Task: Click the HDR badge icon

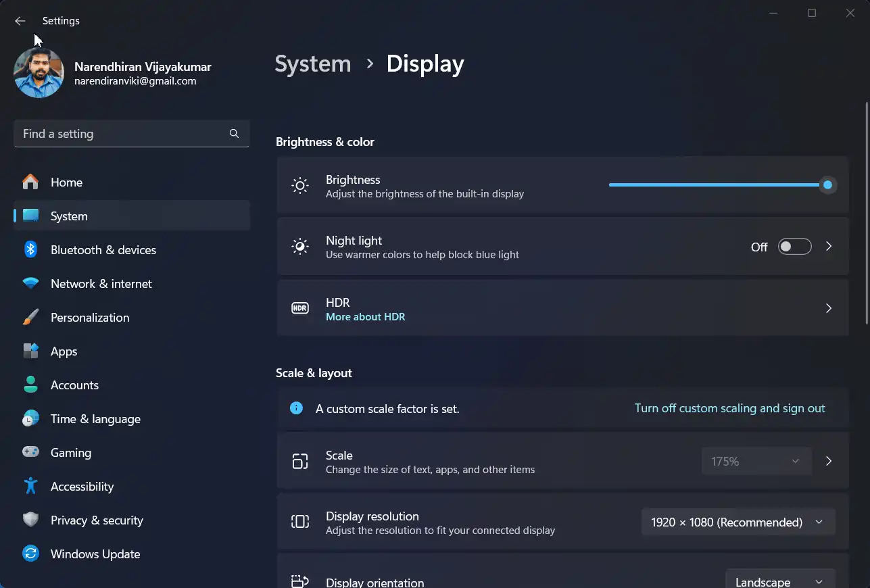Action: [x=300, y=308]
